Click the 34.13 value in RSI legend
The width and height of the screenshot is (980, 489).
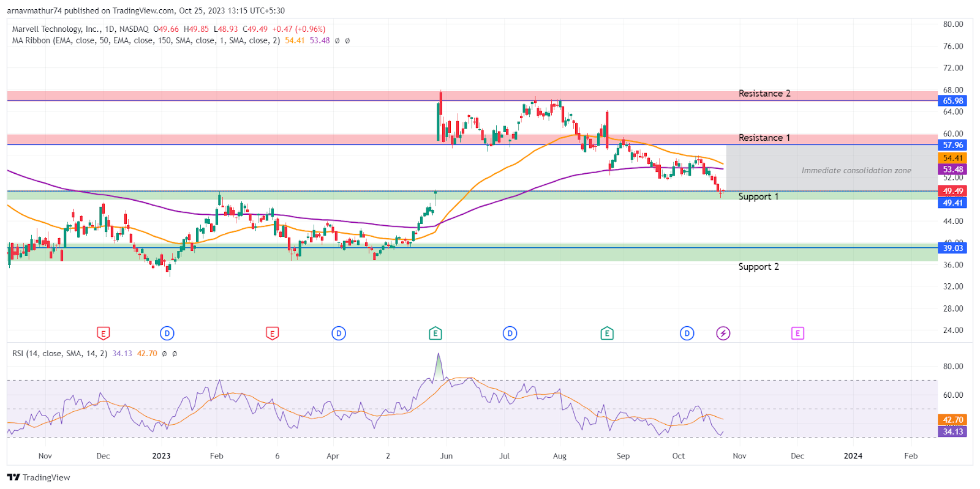click(x=122, y=354)
